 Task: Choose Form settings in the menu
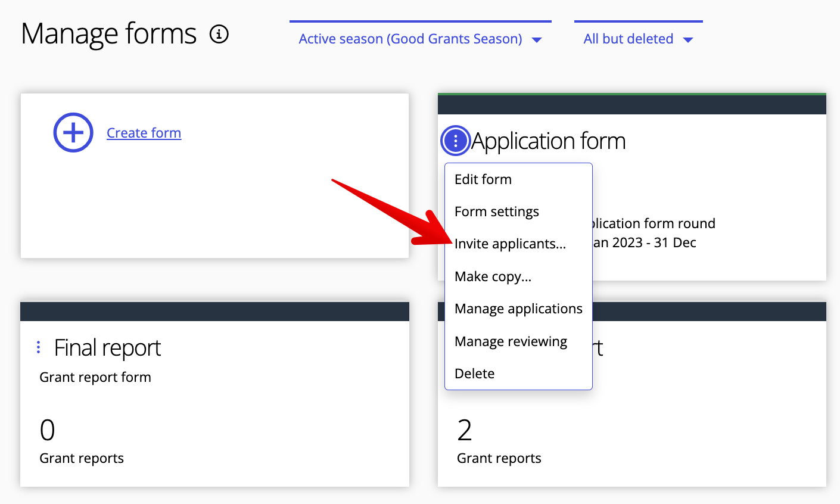click(x=496, y=211)
